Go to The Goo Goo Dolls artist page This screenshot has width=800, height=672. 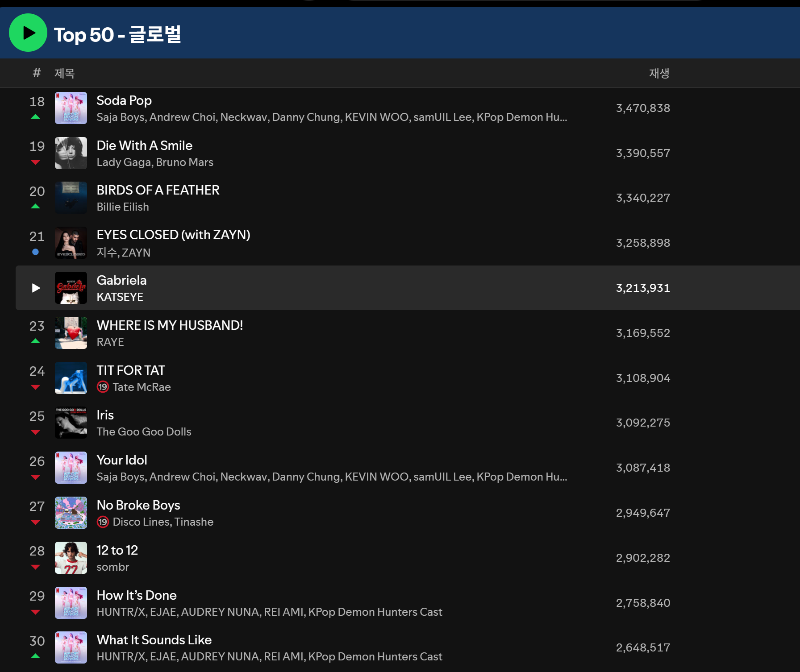(144, 432)
